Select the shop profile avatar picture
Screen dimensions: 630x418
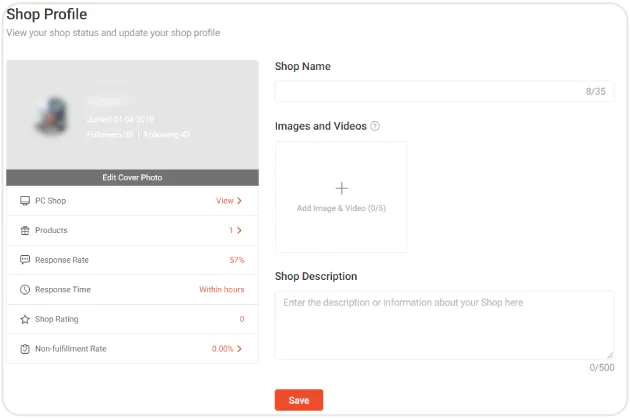click(51, 117)
